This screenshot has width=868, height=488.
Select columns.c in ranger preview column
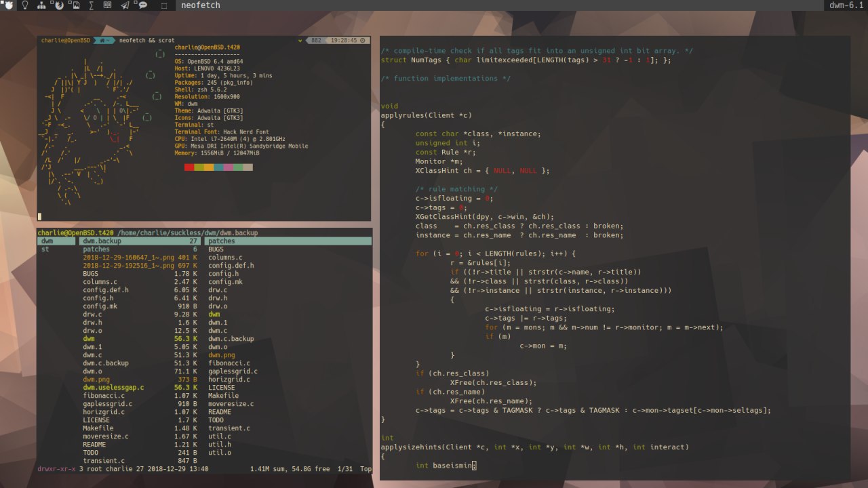(225, 258)
